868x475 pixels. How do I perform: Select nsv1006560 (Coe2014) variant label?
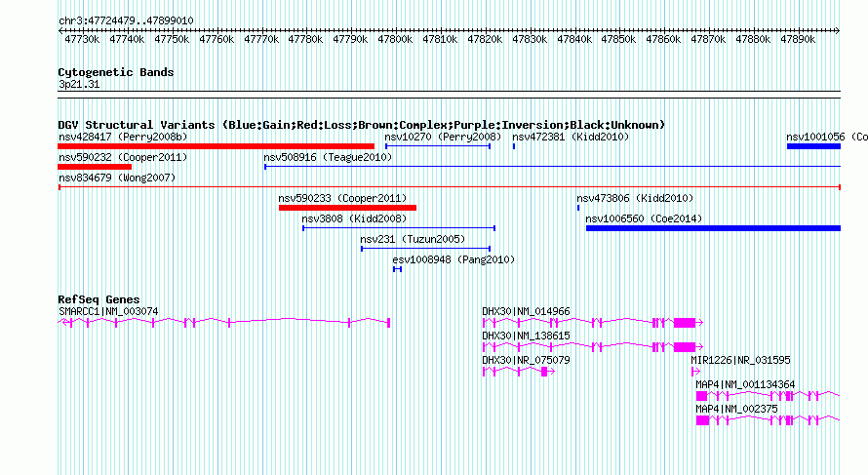pos(644,218)
